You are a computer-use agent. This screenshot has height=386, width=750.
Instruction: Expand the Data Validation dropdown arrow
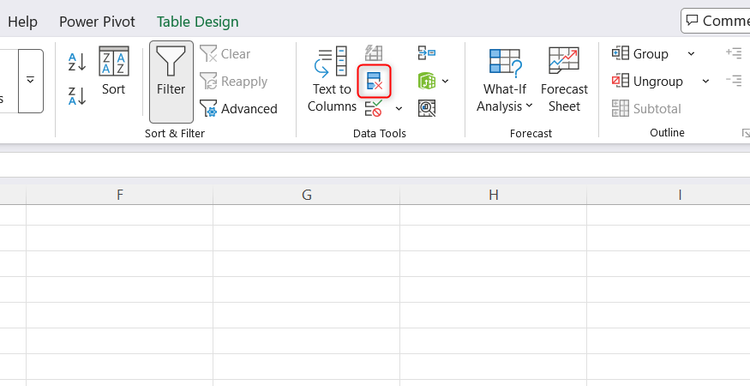pos(399,109)
